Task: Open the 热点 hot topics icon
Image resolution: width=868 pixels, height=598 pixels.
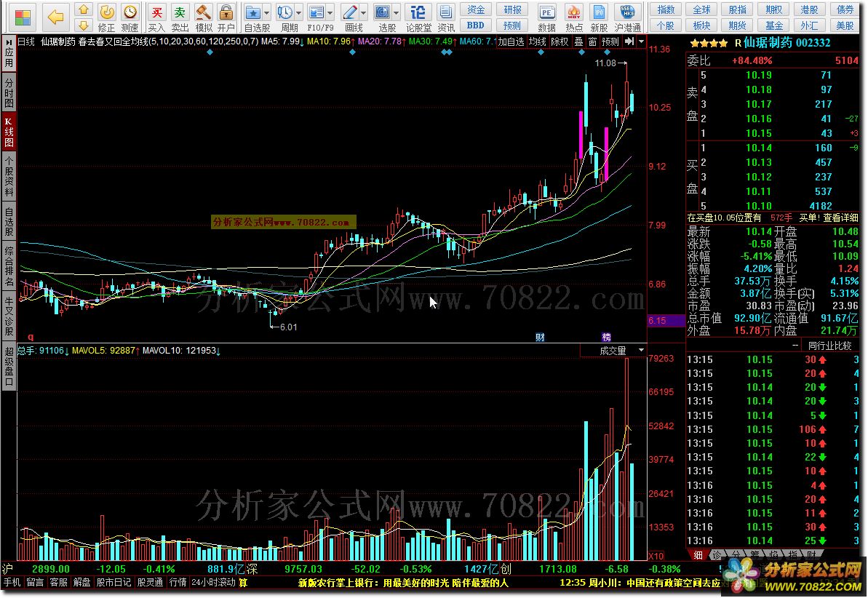Action: click(x=574, y=17)
